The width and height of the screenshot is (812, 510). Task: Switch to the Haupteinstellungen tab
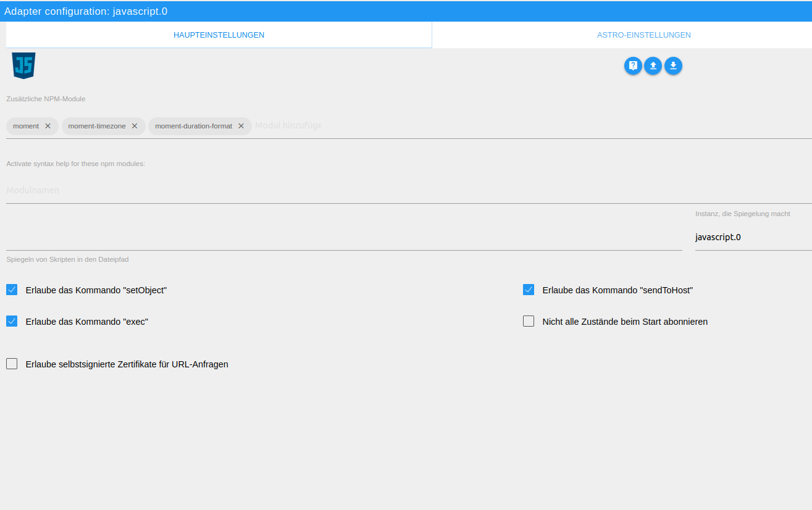click(x=219, y=35)
